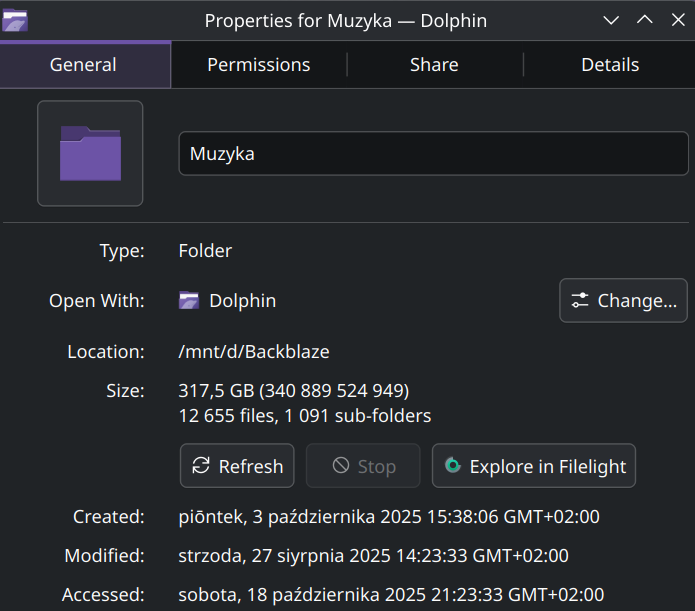Click the Change... button
The width and height of the screenshot is (695, 611).
(623, 300)
